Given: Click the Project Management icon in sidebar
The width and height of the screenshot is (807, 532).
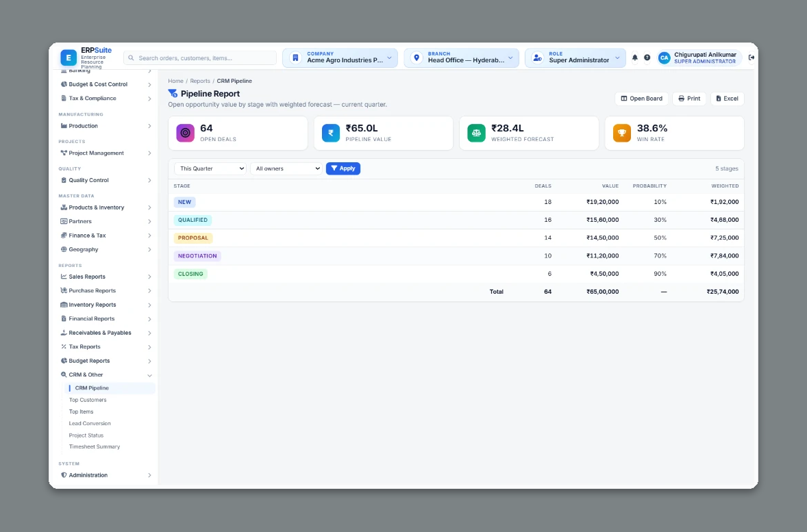Looking at the screenshot, I should pos(64,153).
